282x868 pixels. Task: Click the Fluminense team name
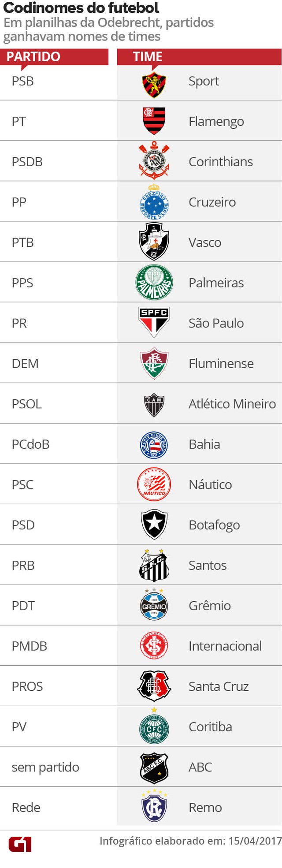(x=221, y=363)
